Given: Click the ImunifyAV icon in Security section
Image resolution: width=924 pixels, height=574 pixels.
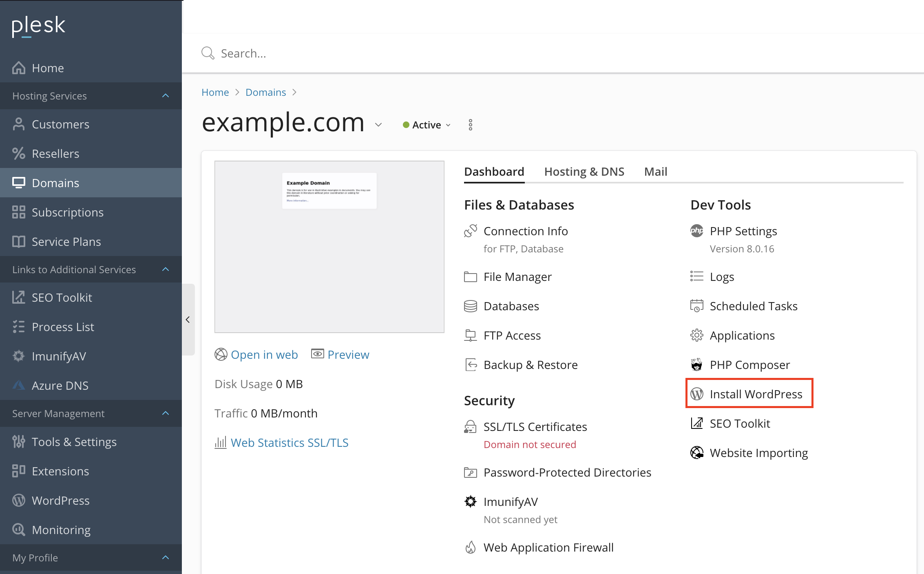Looking at the screenshot, I should click(470, 501).
